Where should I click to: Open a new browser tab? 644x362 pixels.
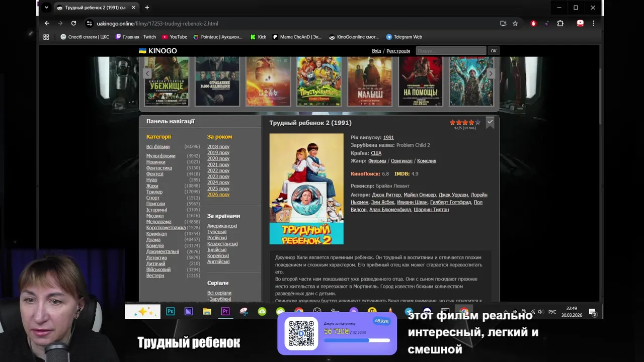147,8
